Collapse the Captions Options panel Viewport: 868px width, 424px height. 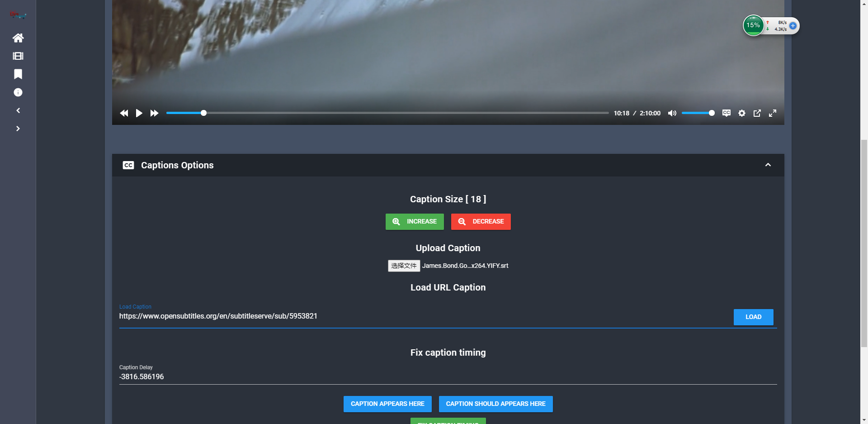(x=768, y=165)
